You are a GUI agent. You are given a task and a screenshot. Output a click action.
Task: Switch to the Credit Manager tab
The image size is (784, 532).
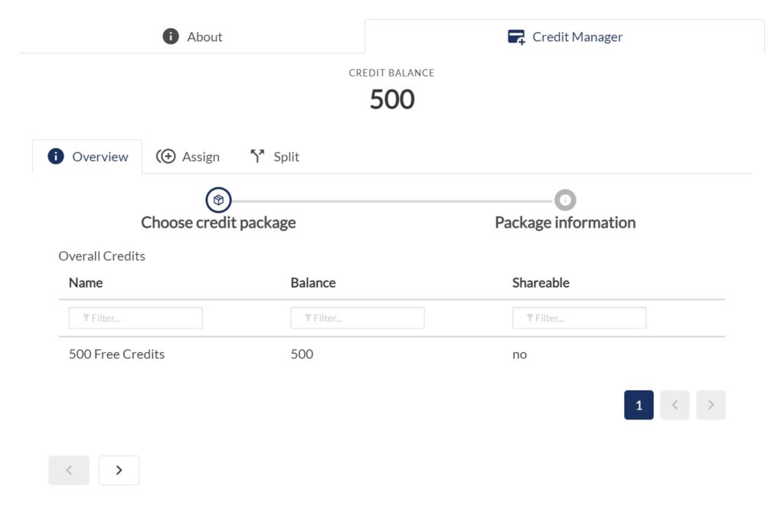tap(564, 37)
